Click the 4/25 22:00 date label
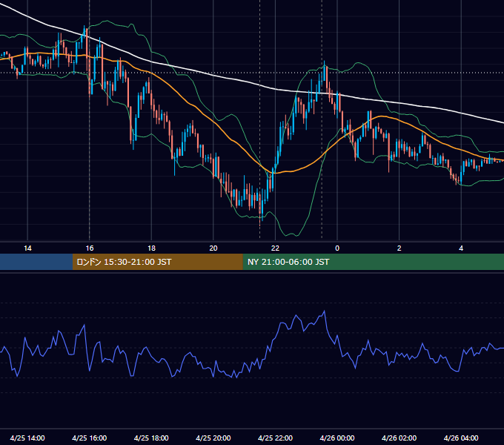Screen dimensions: 504x445 click(276, 438)
